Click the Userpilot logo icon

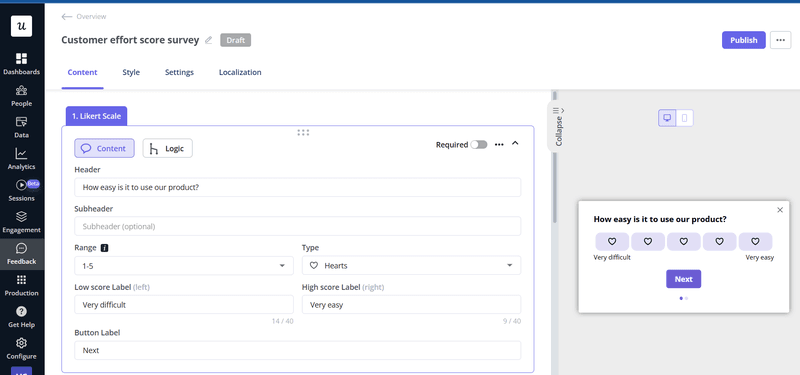21,26
